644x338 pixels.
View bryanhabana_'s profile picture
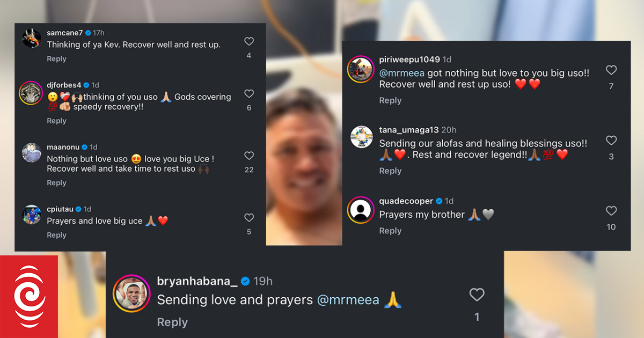(x=131, y=293)
